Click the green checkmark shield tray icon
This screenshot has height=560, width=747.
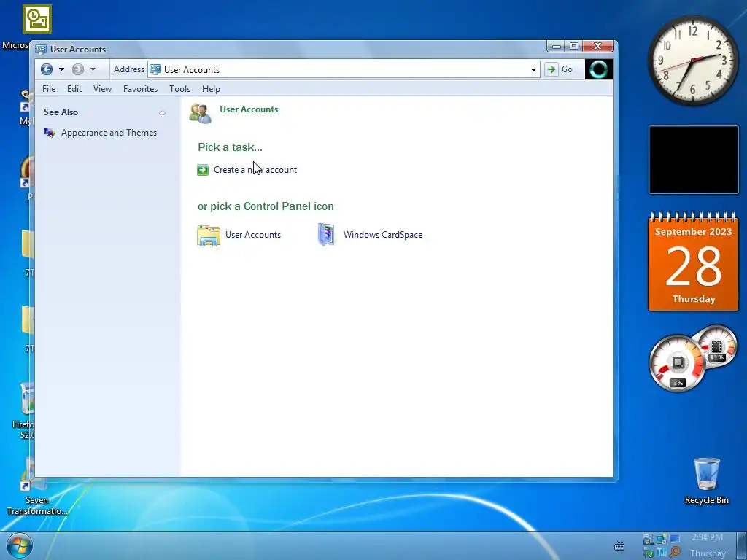tap(649, 553)
